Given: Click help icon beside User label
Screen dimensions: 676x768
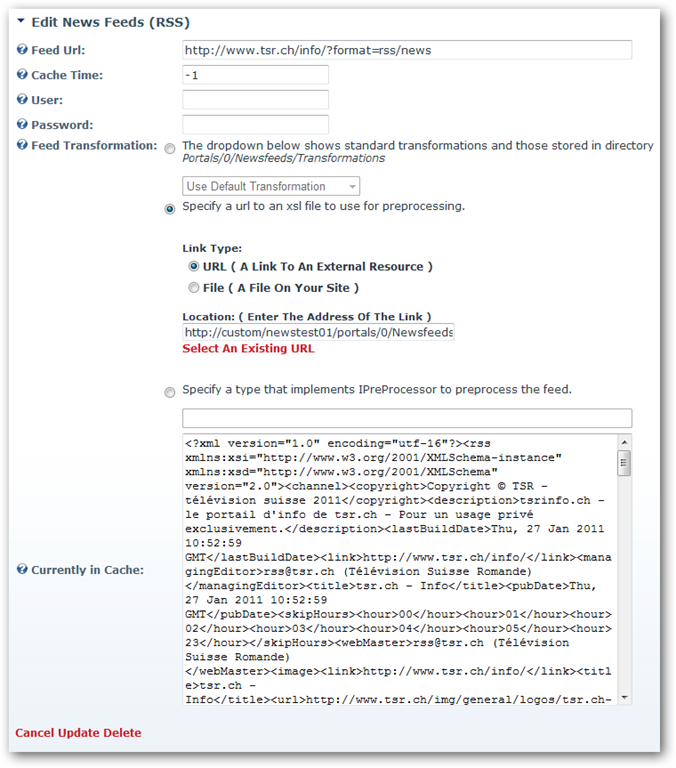Looking at the screenshot, I should [x=22, y=99].
